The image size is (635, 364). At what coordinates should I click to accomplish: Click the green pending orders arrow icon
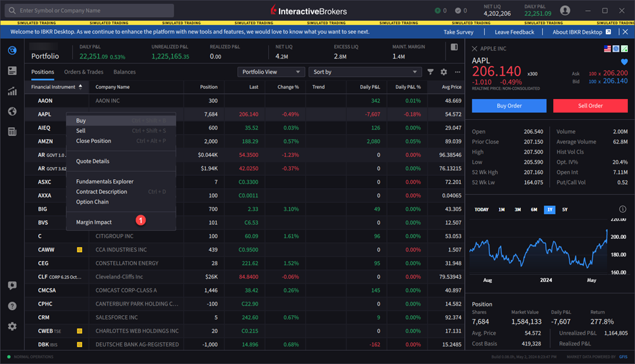pyautogui.click(x=437, y=11)
